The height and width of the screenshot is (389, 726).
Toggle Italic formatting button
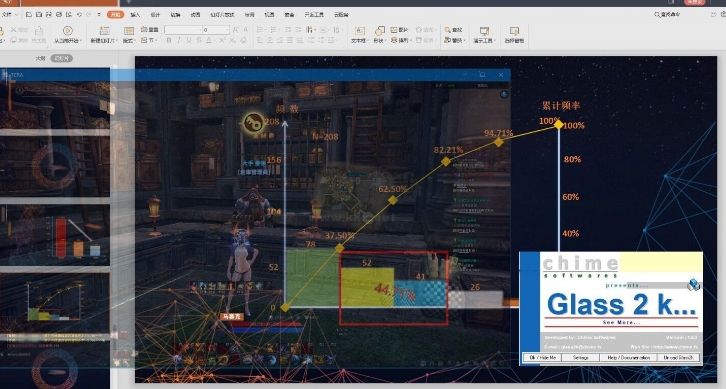[179, 40]
